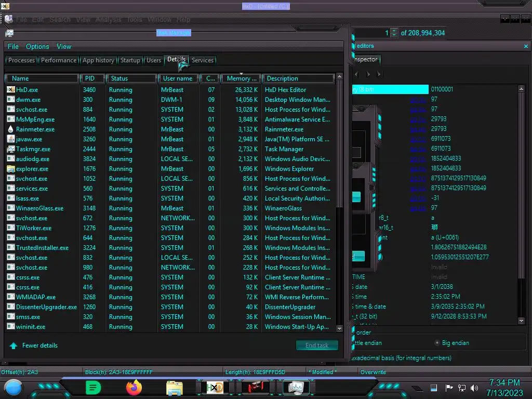Select the wininit.exe process row
The height and width of the screenshot is (399, 532).
coord(170,326)
